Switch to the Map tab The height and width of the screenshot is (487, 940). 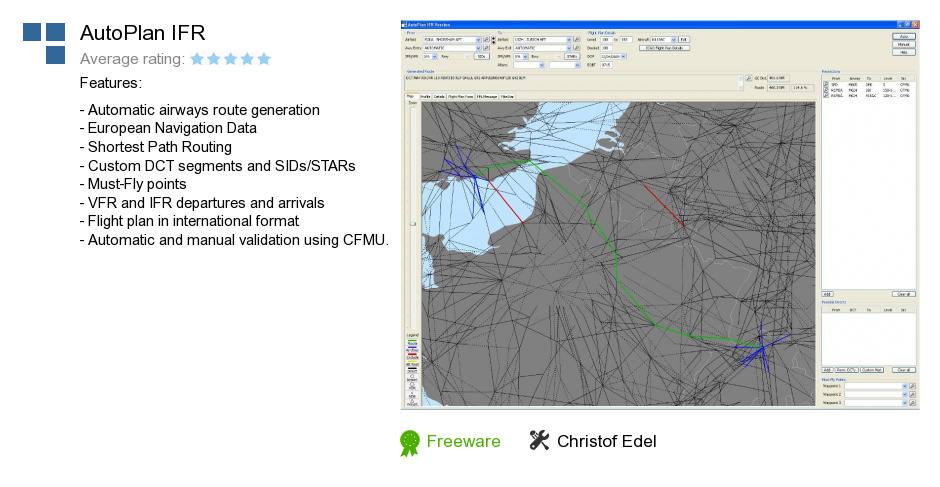(411, 96)
